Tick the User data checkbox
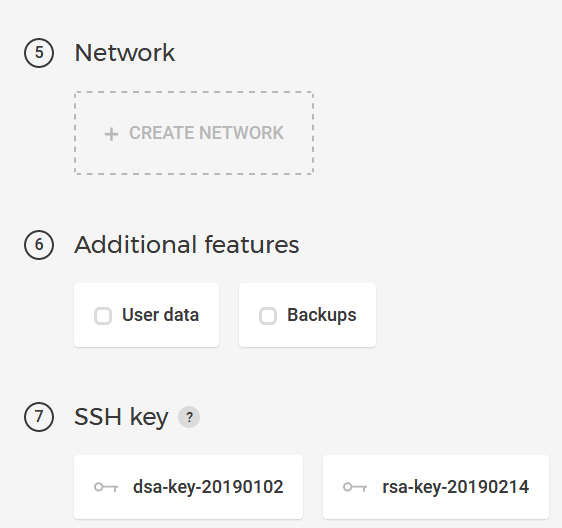This screenshot has height=528, width=562. 103,316
